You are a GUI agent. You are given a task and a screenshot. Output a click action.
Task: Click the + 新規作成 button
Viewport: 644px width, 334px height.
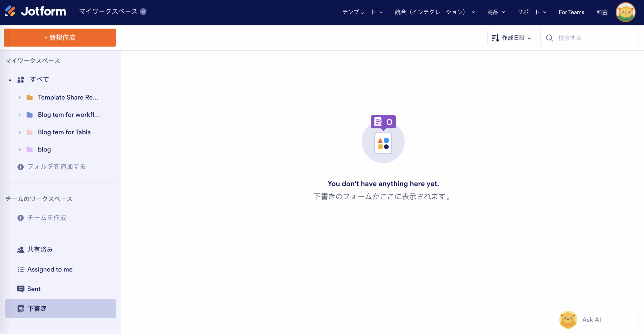[60, 38]
